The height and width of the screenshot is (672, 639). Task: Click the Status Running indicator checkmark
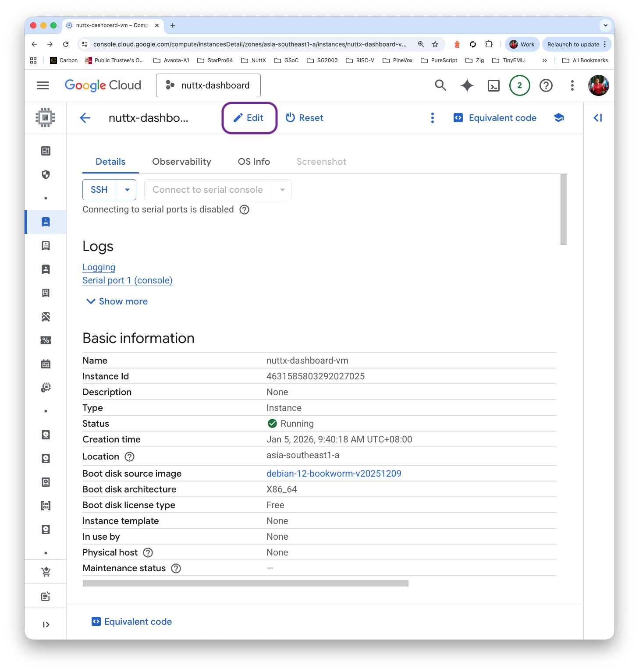click(x=272, y=423)
